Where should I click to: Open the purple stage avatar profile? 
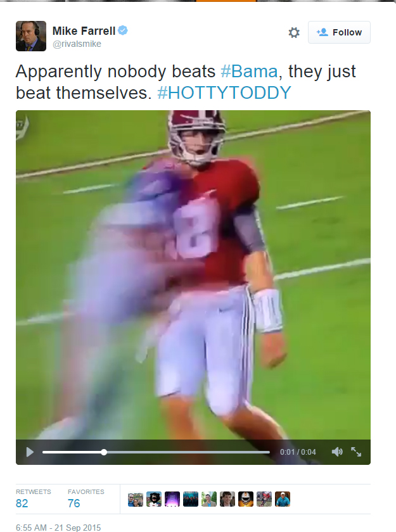[x=172, y=499]
